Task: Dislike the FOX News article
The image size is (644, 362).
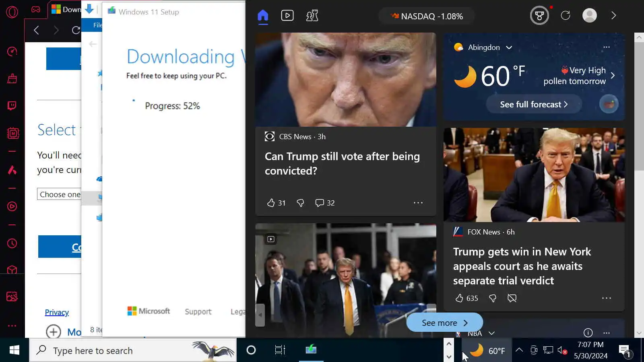Action: (492, 298)
